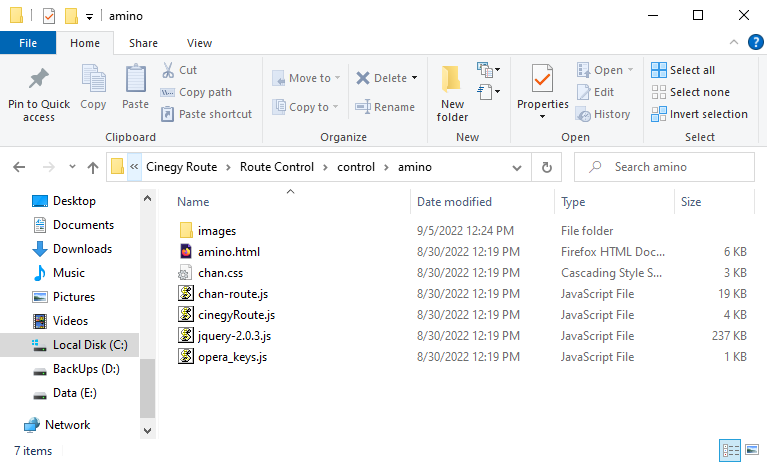Customize Quick Access Toolbar dropdown

point(90,17)
